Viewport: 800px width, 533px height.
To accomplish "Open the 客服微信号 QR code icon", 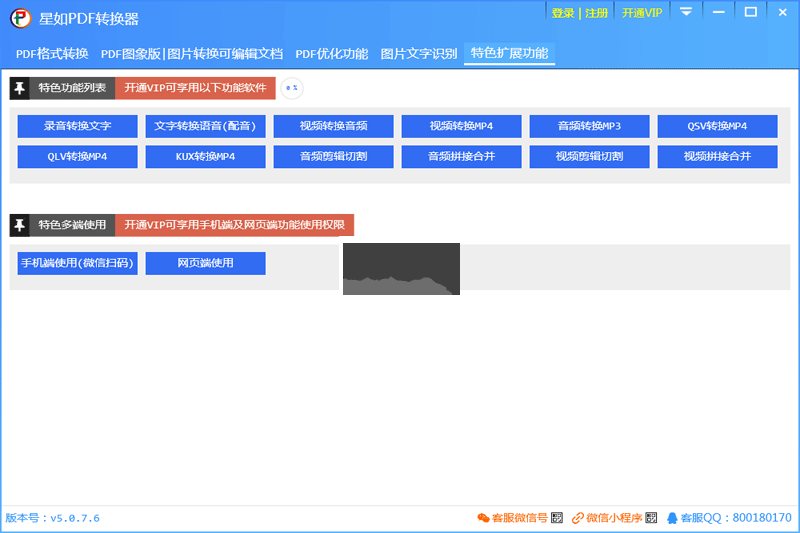I will click(557, 518).
